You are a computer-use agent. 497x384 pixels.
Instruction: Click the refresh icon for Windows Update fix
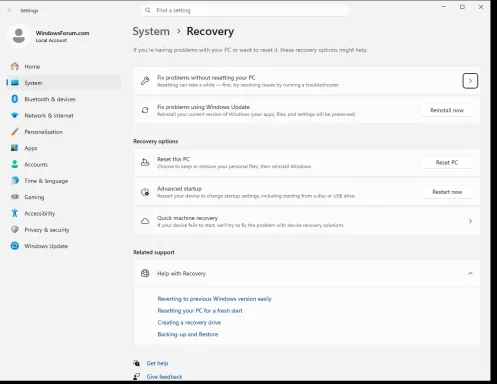(145, 110)
